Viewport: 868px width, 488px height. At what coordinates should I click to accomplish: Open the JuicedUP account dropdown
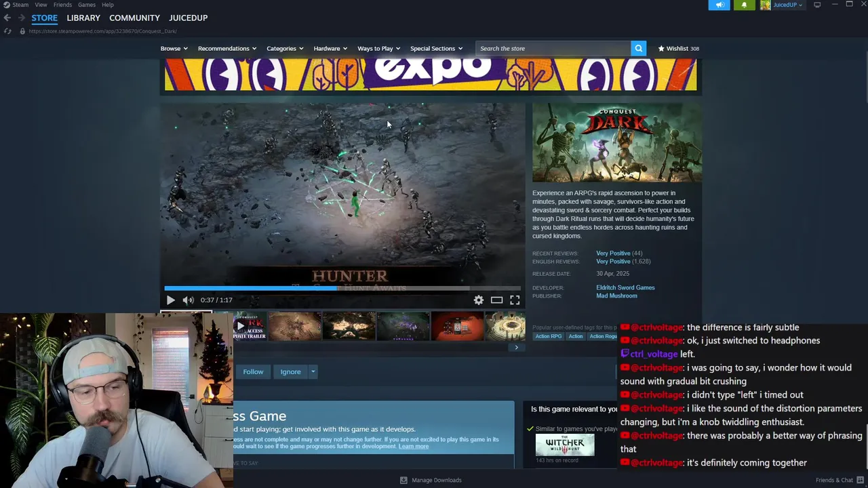(x=787, y=5)
